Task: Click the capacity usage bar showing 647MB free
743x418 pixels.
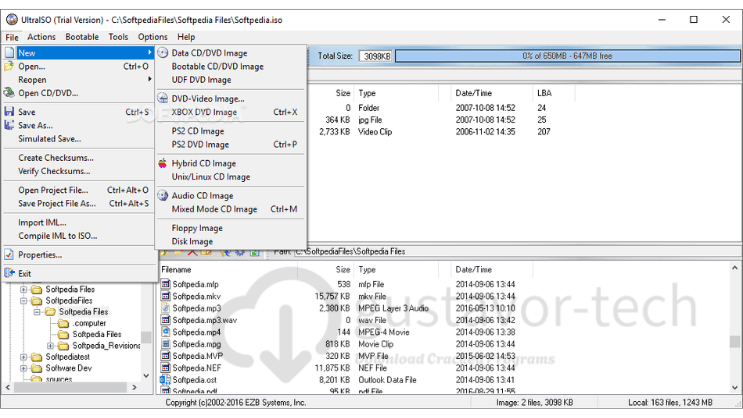Action: (x=567, y=56)
